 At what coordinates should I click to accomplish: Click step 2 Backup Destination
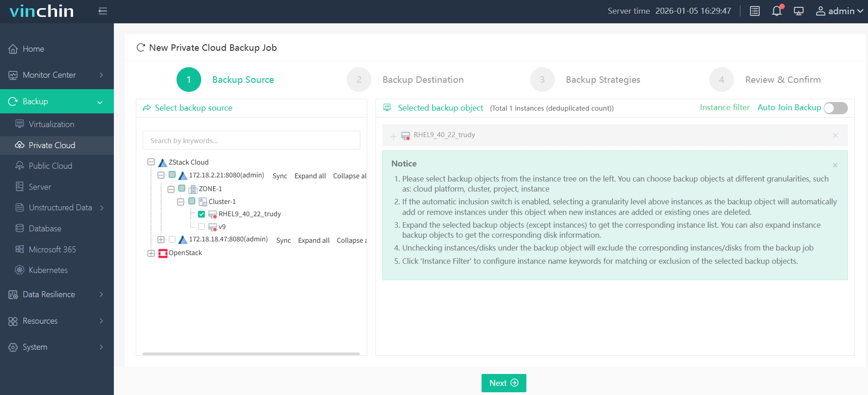click(x=405, y=80)
